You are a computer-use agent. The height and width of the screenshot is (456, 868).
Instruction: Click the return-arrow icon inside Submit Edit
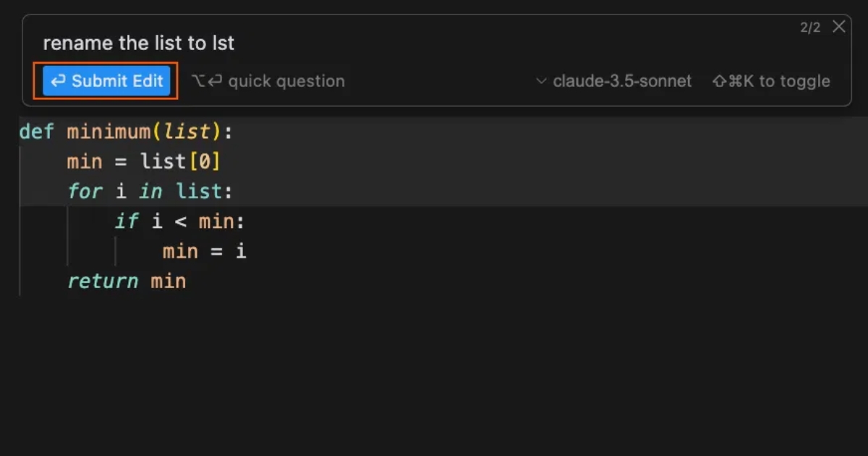pos(58,81)
